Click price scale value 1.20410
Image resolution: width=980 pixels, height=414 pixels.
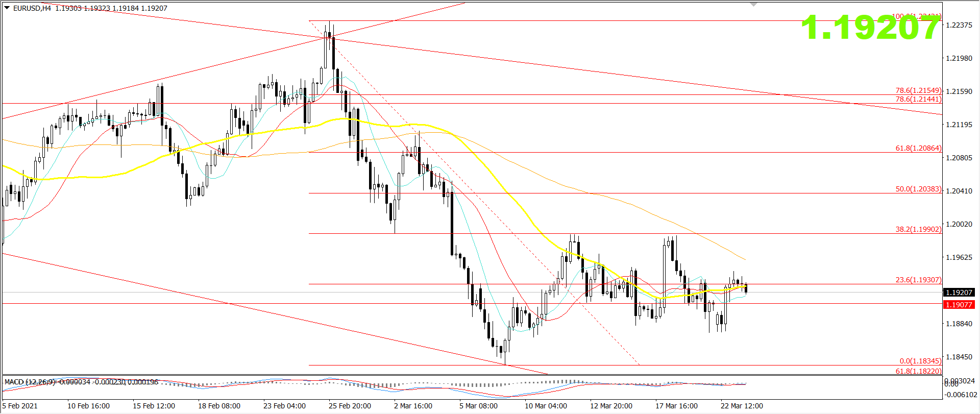coord(959,191)
